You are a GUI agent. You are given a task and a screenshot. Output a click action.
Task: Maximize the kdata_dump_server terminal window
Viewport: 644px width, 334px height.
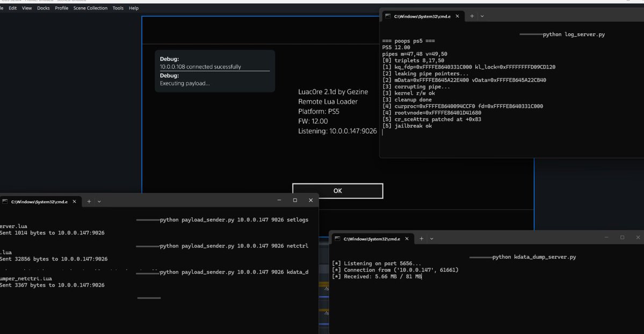[x=622, y=237]
